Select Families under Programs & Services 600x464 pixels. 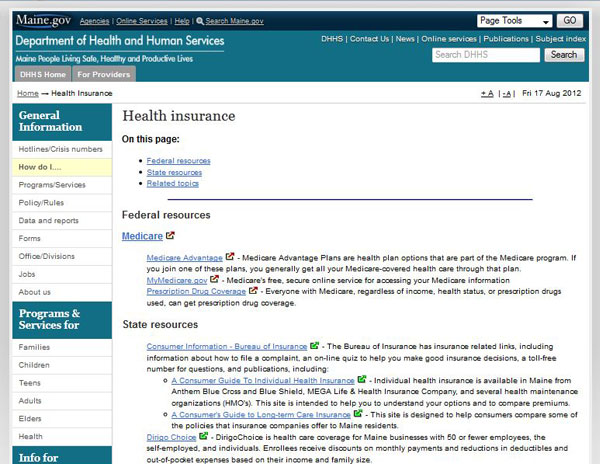(62, 347)
